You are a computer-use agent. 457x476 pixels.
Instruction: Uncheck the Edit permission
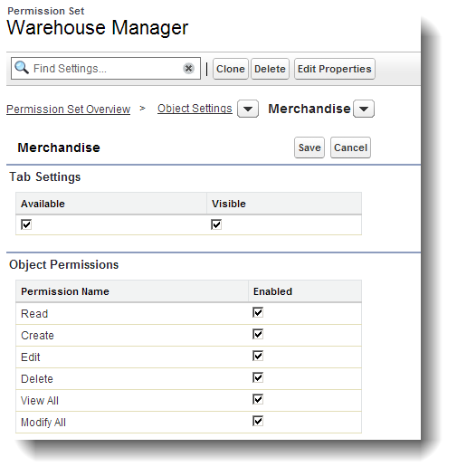pos(258,356)
